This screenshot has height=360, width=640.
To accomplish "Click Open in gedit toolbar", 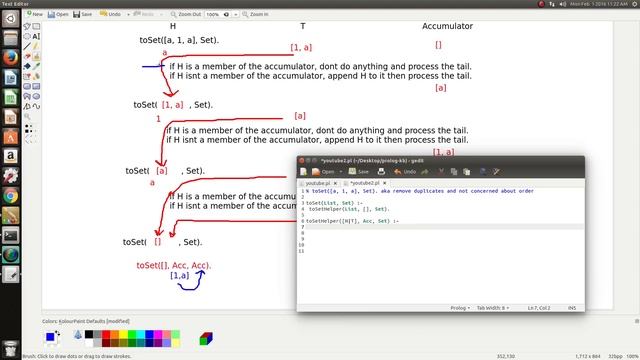I will coord(323,172).
